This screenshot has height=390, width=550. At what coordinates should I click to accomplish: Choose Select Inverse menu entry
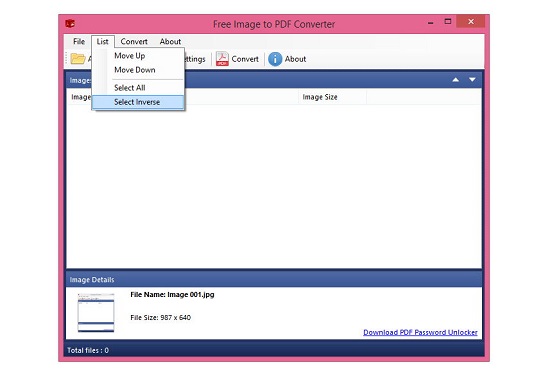point(138,102)
